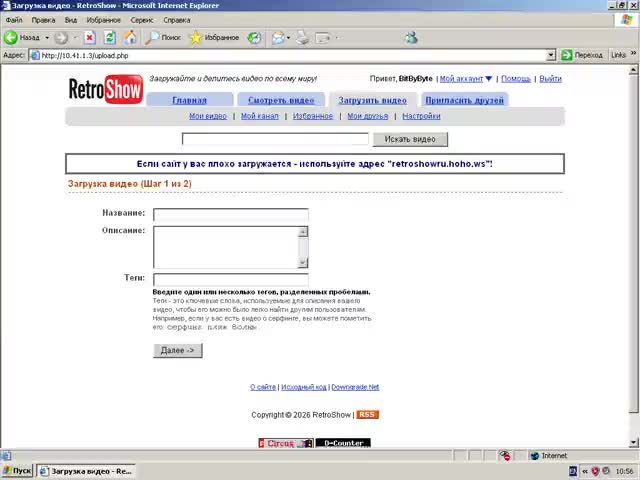Click the "Искать видео" search button
Viewport: 640px width, 480px height.
pos(410,139)
